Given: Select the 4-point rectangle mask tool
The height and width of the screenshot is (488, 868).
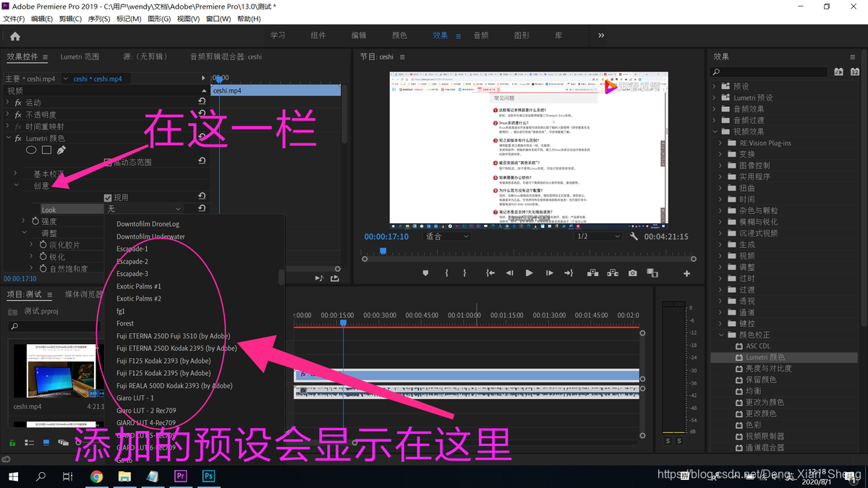Looking at the screenshot, I should coord(46,150).
